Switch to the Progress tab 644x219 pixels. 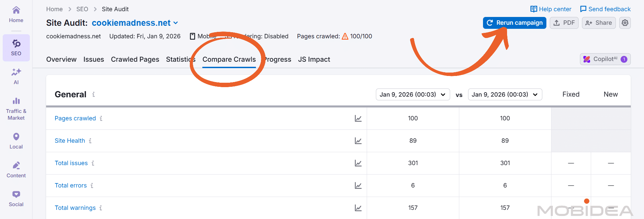tap(277, 59)
